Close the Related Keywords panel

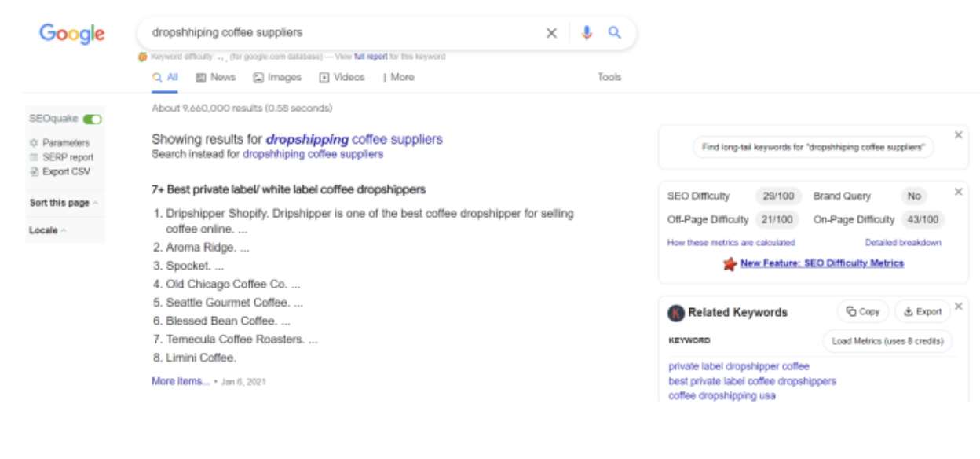click(958, 306)
